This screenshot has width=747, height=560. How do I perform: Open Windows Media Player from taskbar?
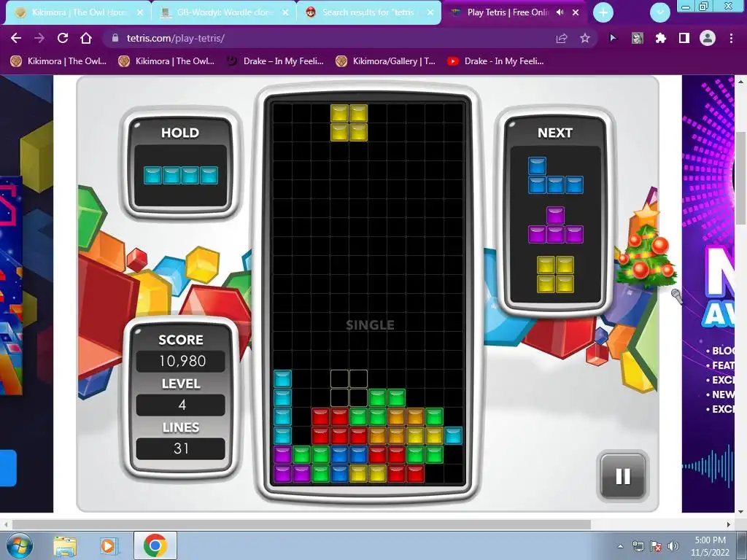point(108,546)
